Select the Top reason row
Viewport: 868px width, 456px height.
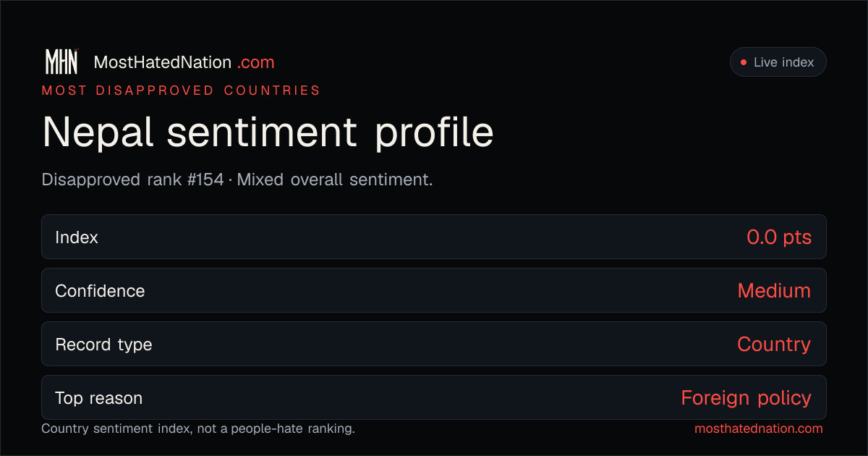click(x=434, y=397)
